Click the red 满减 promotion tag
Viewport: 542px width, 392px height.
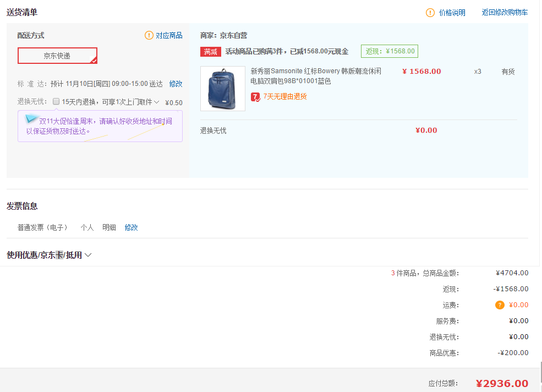tap(211, 52)
